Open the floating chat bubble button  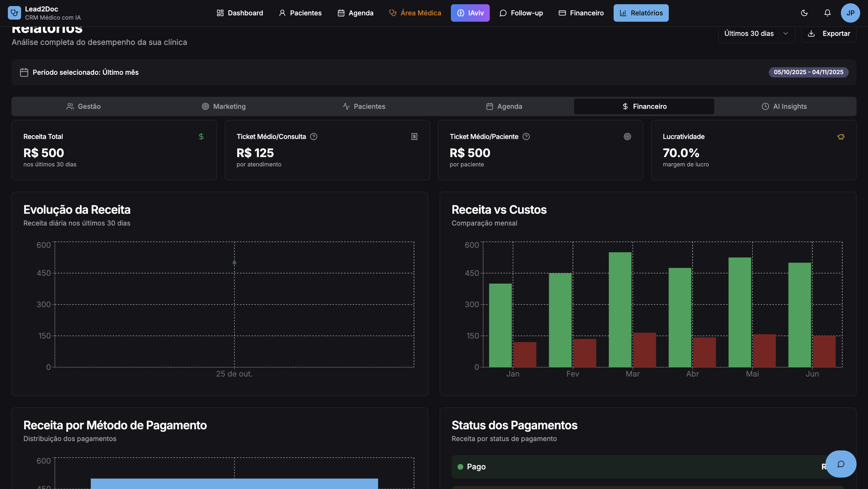[841, 464]
